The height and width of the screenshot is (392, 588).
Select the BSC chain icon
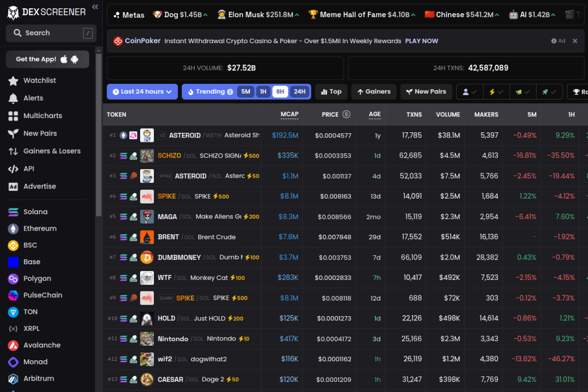pos(13,245)
